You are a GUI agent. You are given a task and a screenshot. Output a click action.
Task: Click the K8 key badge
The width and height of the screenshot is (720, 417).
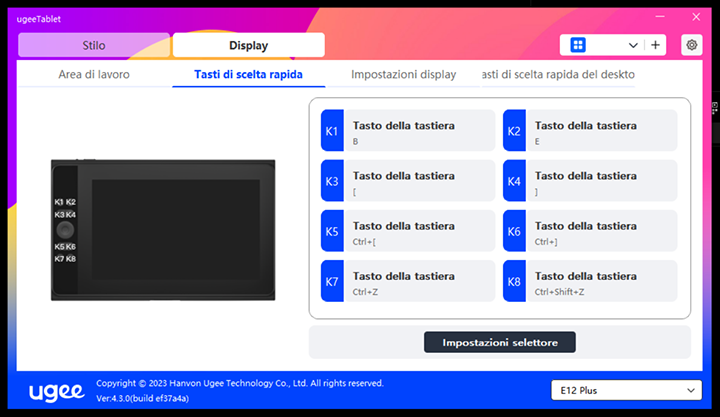pos(514,282)
